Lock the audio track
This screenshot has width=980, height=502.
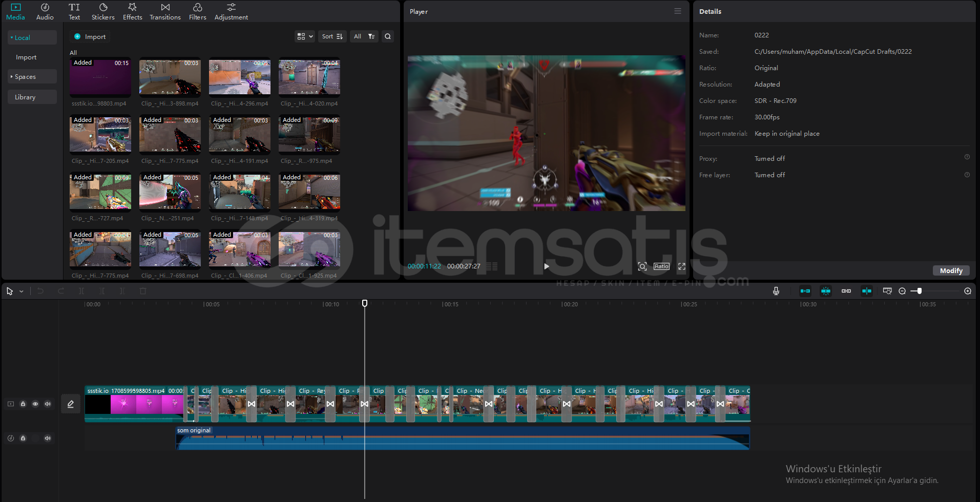tap(23, 438)
